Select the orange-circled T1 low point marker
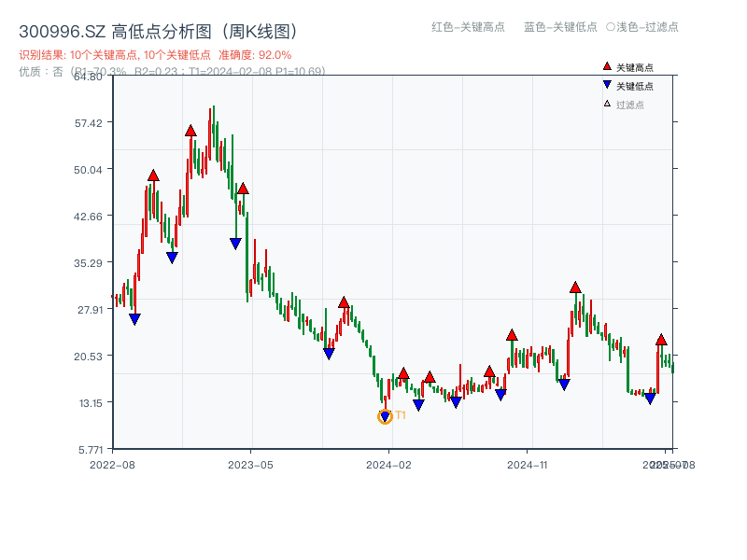 (385, 416)
